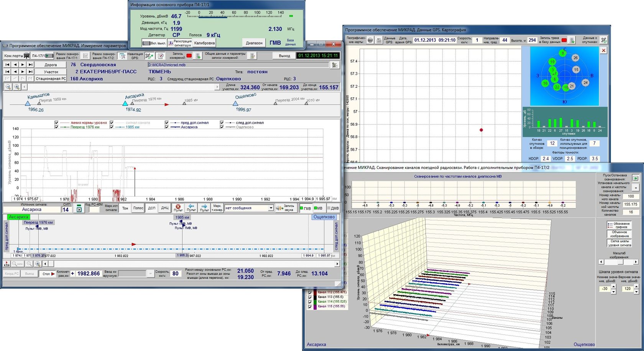
Task: Click the GPS navigation satellite icon
Action: (x=149, y=56)
